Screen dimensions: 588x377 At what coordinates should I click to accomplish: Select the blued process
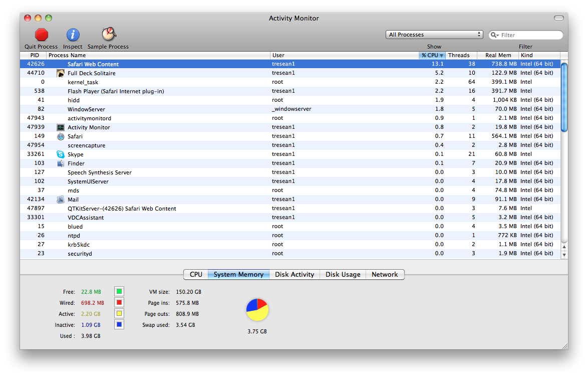tap(290, 226)
